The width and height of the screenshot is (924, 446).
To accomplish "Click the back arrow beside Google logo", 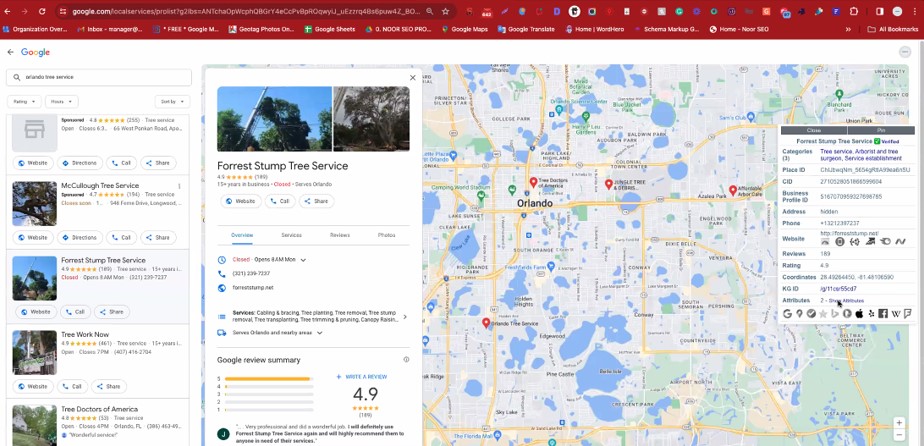I will [11, 52].
